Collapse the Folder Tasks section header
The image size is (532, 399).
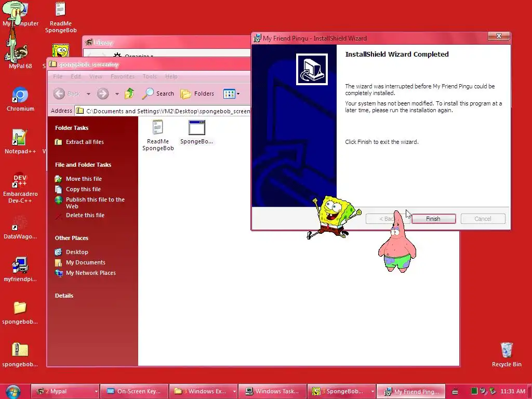pyautogui.click(x=72, y=128)
